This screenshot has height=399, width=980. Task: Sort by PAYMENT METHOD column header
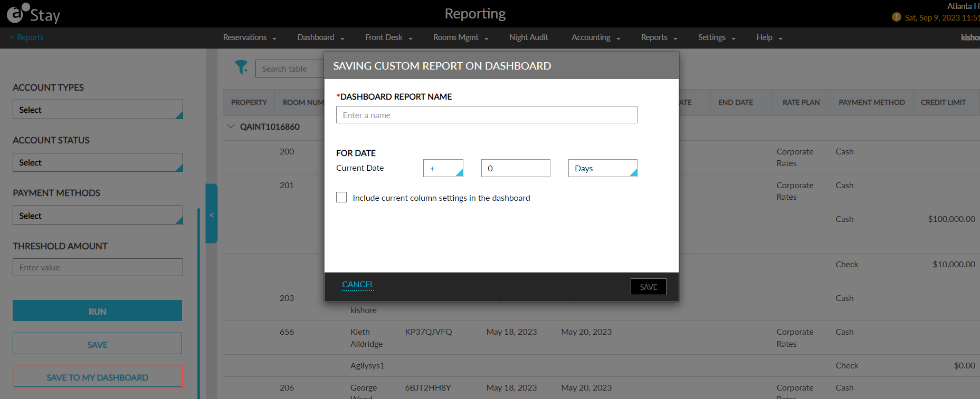[x=871, y=102]
